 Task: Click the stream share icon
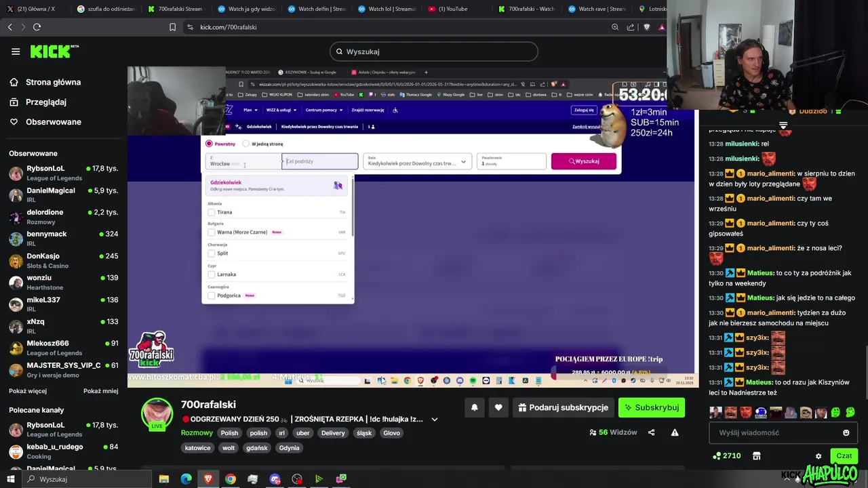[651, 432]
